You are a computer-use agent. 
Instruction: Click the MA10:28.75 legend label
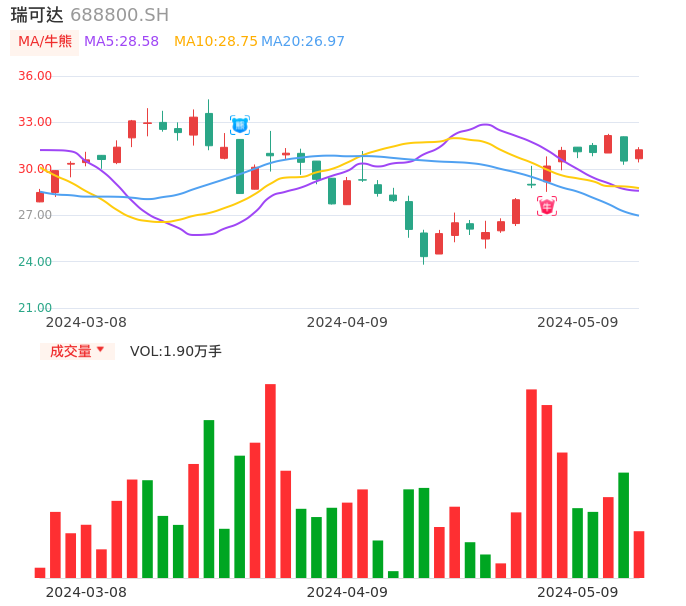pyautogui.click(x=216, y=42)
